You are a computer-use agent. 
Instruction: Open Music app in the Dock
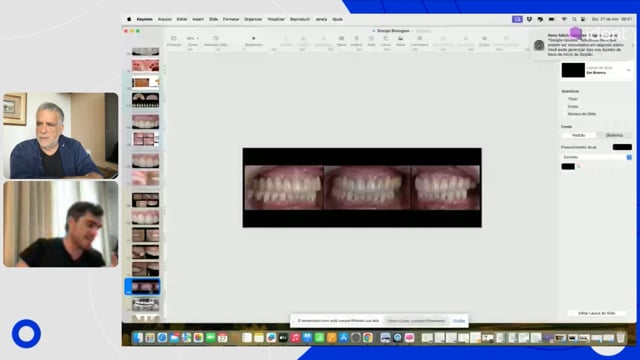[295, 338]
